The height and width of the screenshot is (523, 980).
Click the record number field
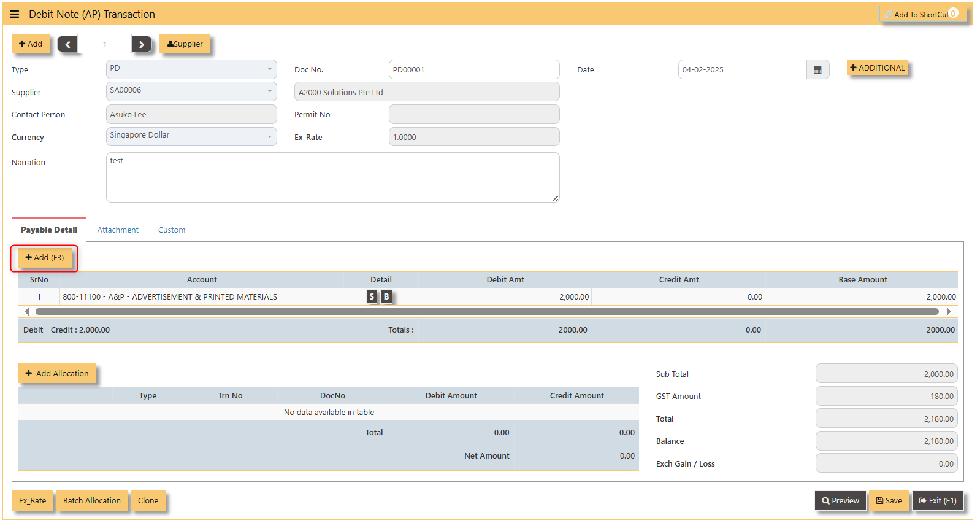coord(105,44)
